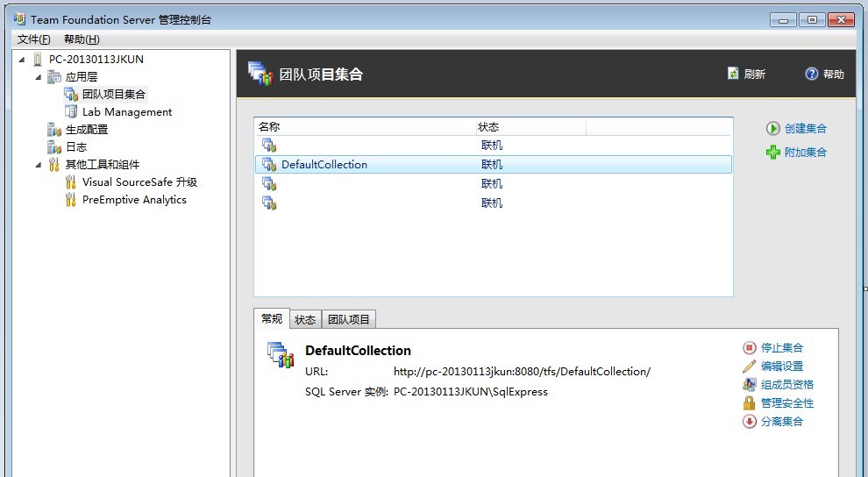Viewport: 868px width, 477px height.
Task: Click the server icon beside PC-20130113JKUN
Action: coord(37,60)
